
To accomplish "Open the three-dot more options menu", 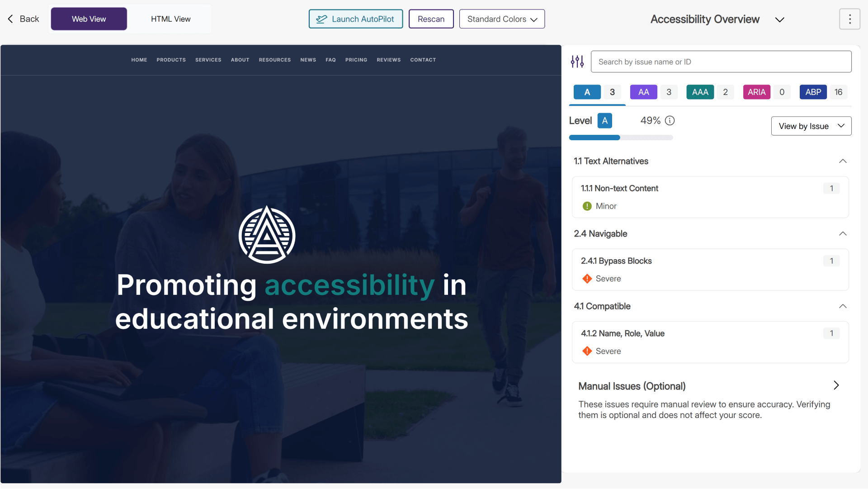I will (849, 19).
